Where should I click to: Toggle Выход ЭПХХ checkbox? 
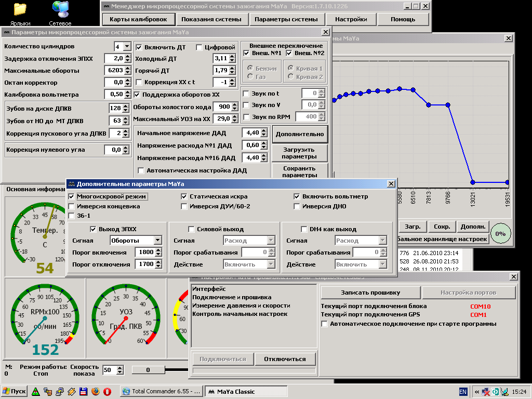pos(93,229)
